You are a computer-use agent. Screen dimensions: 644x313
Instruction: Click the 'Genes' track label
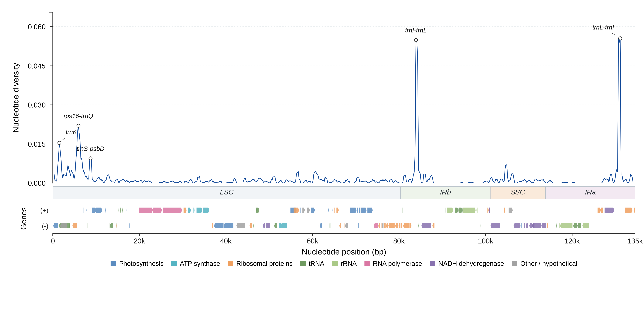click(x=24, y=218)
